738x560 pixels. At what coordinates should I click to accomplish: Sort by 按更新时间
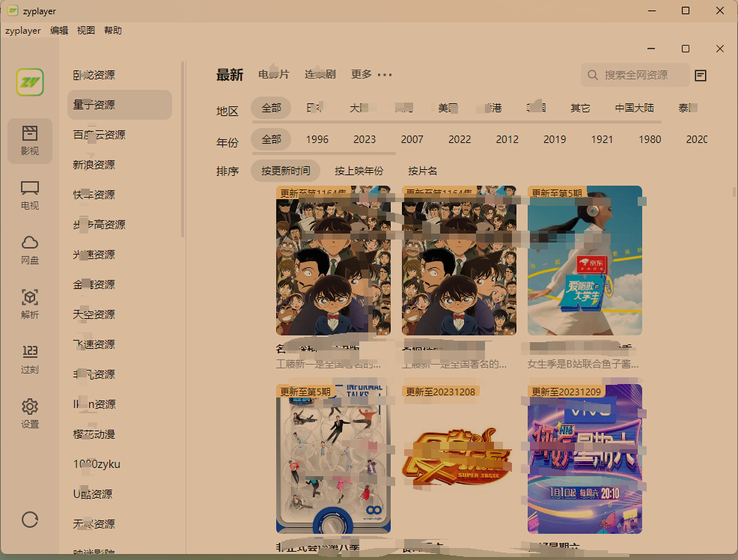286,171
